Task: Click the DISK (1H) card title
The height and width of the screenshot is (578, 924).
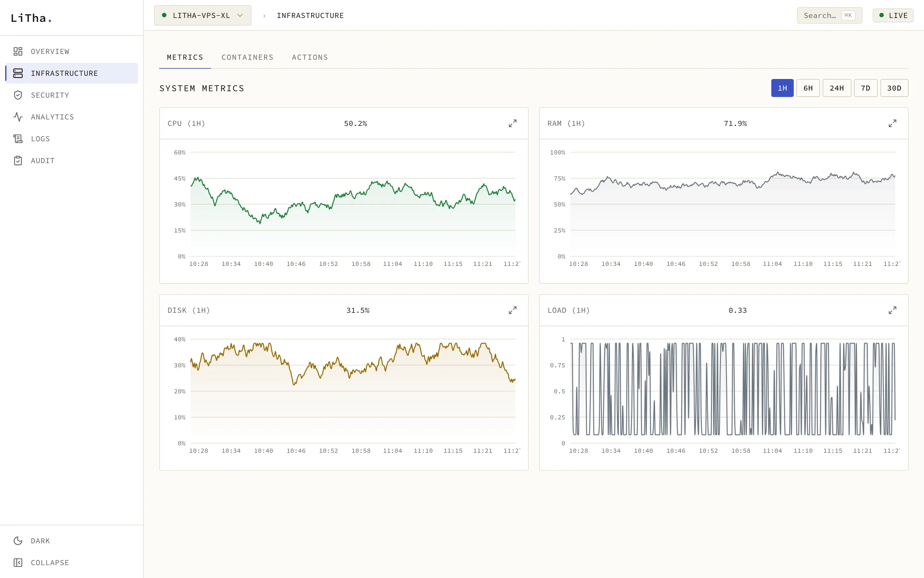Action: pyautogui.click(x=189, y=311)
